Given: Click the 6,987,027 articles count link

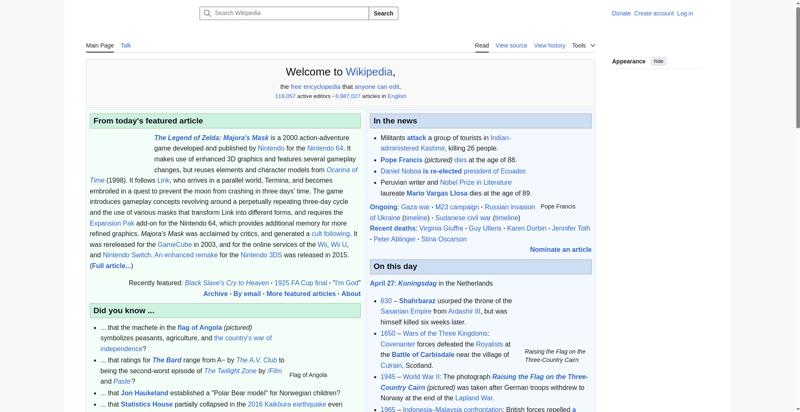Looking at the screenshot, I should 347,96.
